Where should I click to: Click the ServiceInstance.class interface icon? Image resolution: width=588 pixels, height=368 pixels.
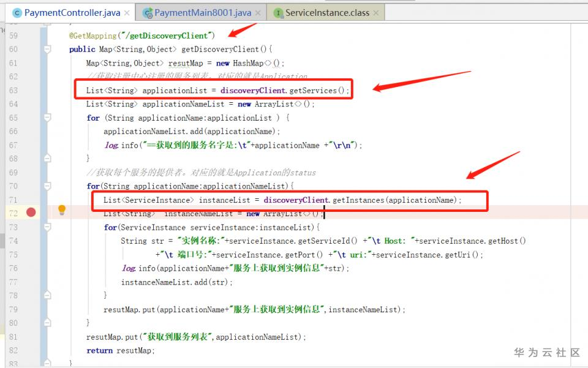[x=278, y=13]
